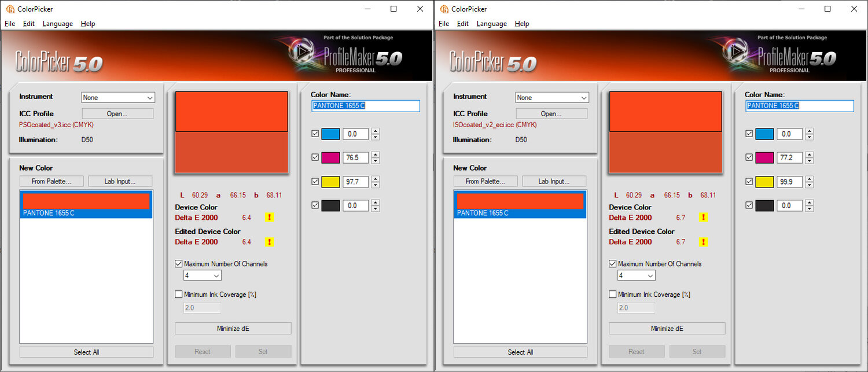Toggle magenta channel checkbox in left window
The height and width of the screenshot is (372, 868).
[315, 157]
